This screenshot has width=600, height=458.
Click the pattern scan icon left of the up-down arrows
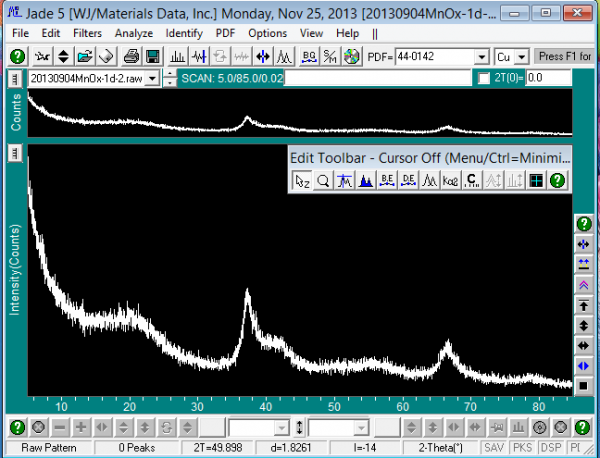coord(42,57)
